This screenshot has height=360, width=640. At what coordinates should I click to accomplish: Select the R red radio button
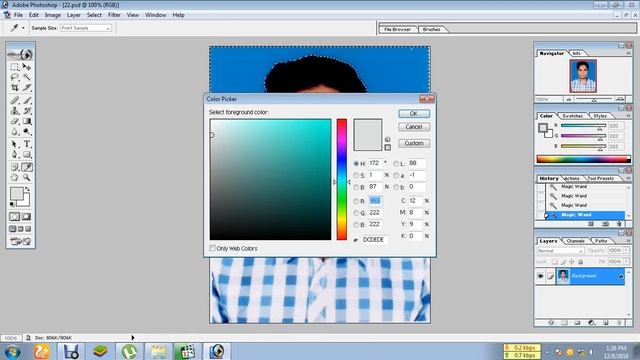[356, 201]
